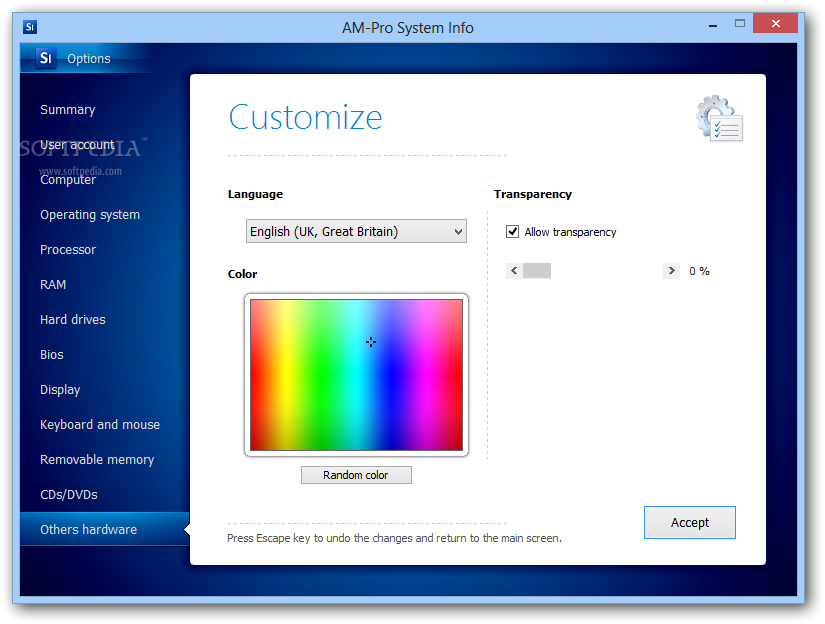This screenshot has height=624, width=825.
Task: View Hard drives details
Action: (x=73, y=319)
